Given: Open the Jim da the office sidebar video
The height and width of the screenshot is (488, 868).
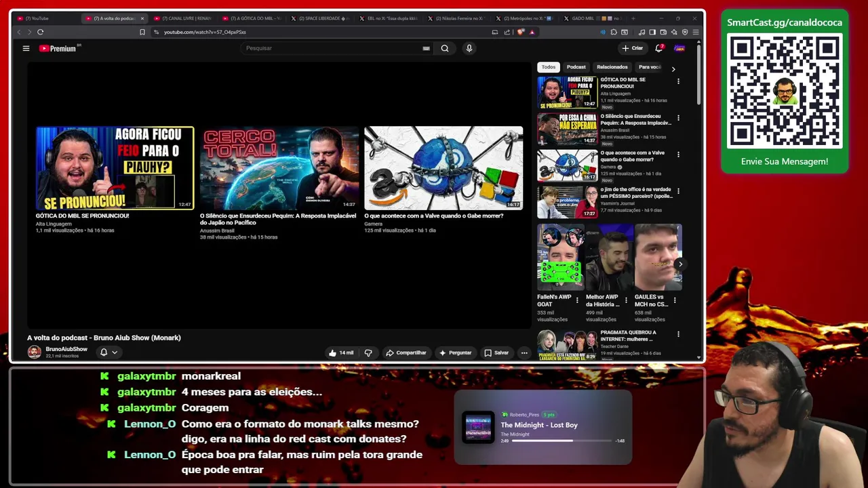Looking at the screenshot, I should pyautogui.click(x=567, y=201).
